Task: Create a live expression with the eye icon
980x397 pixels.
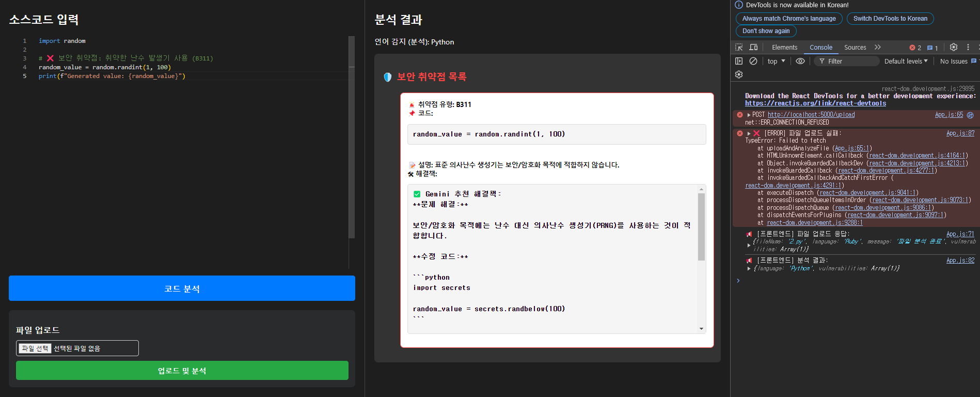Action: (800, 61)
